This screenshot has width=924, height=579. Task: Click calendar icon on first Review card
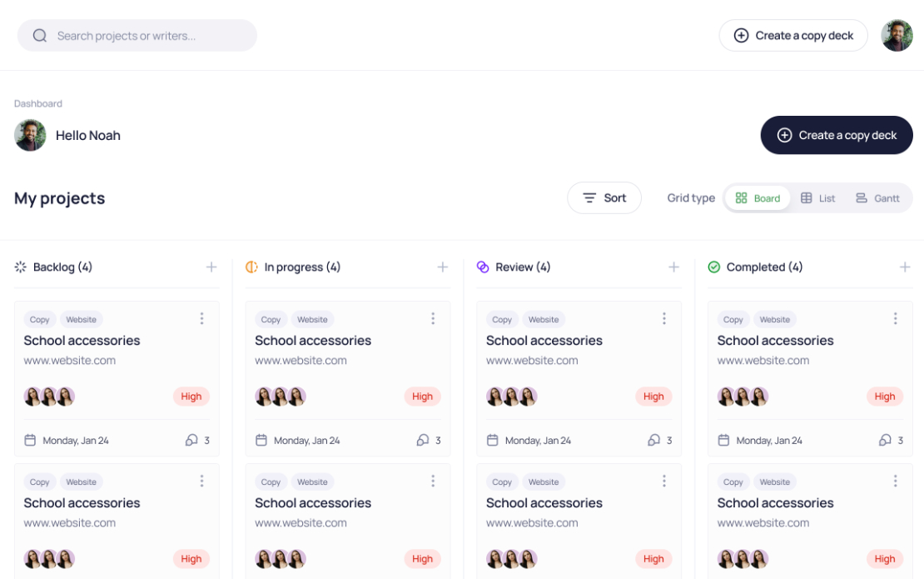[493, 440]
